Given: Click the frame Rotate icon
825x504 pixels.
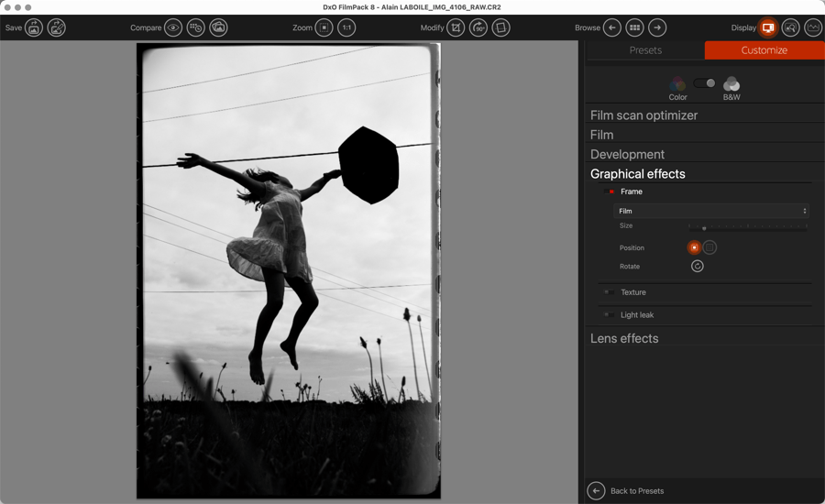Looking at the screenshot, I should click(698, 267).
